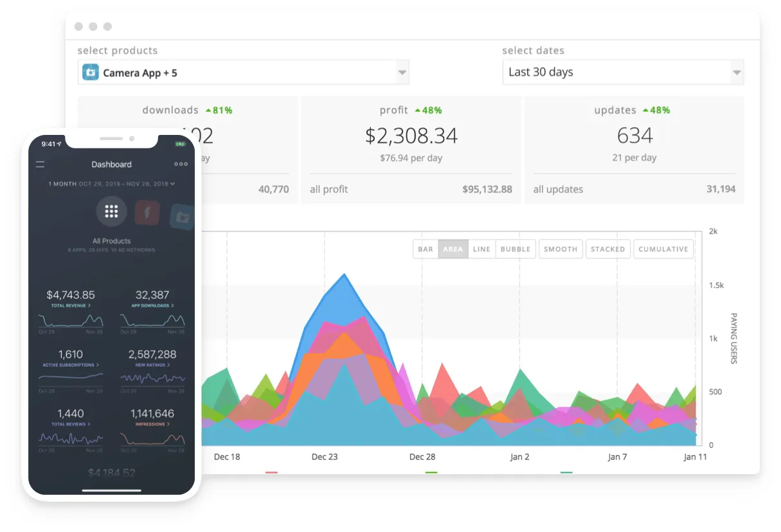Open the APP DOWNLOADS details link
This screenshot has height=532, width=781.
coord(152,306)
